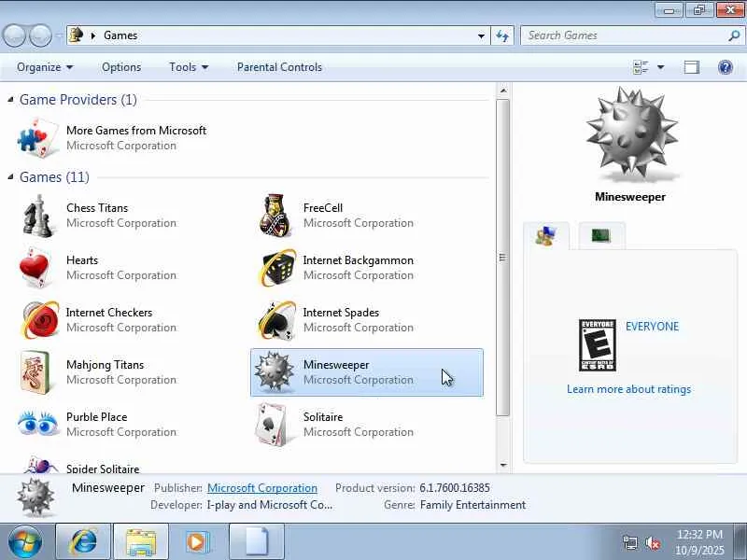Open Windows Explorer from taskbar

[141, 541]
